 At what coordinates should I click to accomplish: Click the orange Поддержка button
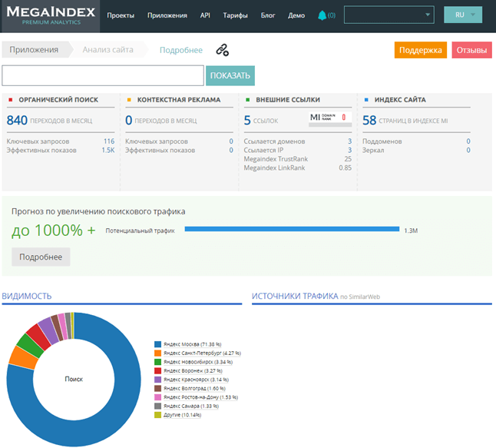click(x=421, y=50)
